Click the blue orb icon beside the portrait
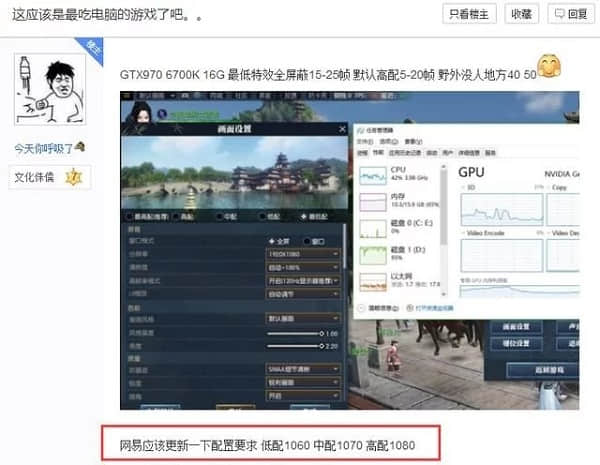The image size is (600, 465). coord(162,114)
